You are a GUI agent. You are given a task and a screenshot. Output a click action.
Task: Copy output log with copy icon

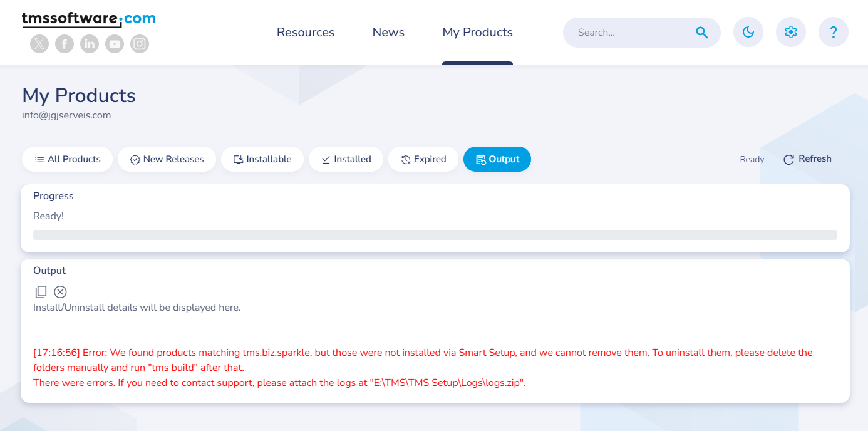pyautogui.click(x=41, y=292)
